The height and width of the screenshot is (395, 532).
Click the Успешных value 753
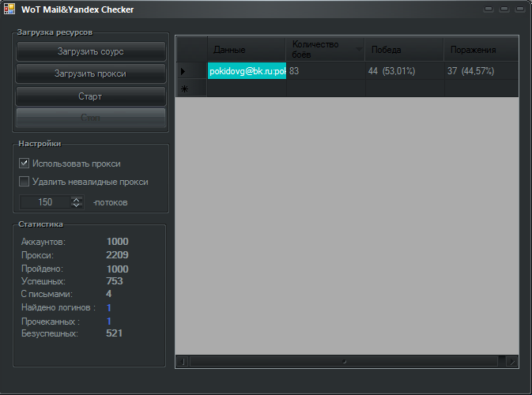[x=115, y=281]
